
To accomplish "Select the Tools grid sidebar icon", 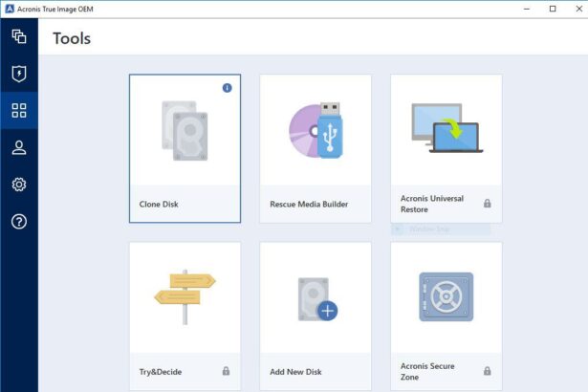I will (x=19, y=110).
